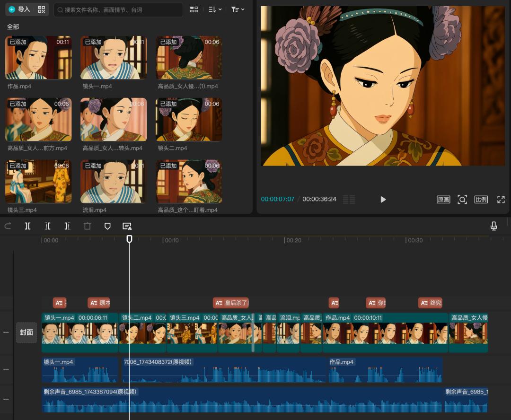This screenshot has height=420, width=511.
Task: Click the trash delete icon in timeline toolbar
Action: point(88,226)
